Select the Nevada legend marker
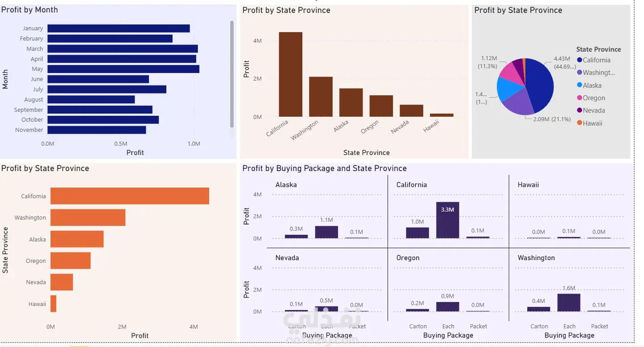Screen dimensions: 644x347 tap(579, 110)
